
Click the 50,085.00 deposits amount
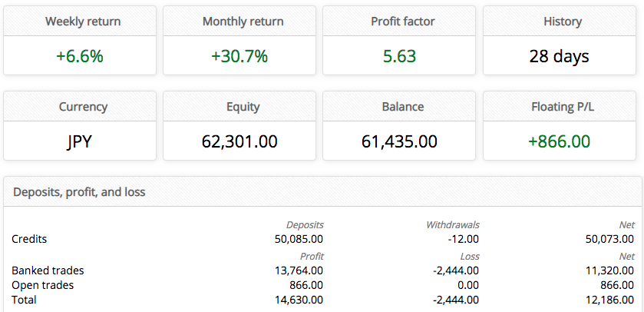click(299, 239)
